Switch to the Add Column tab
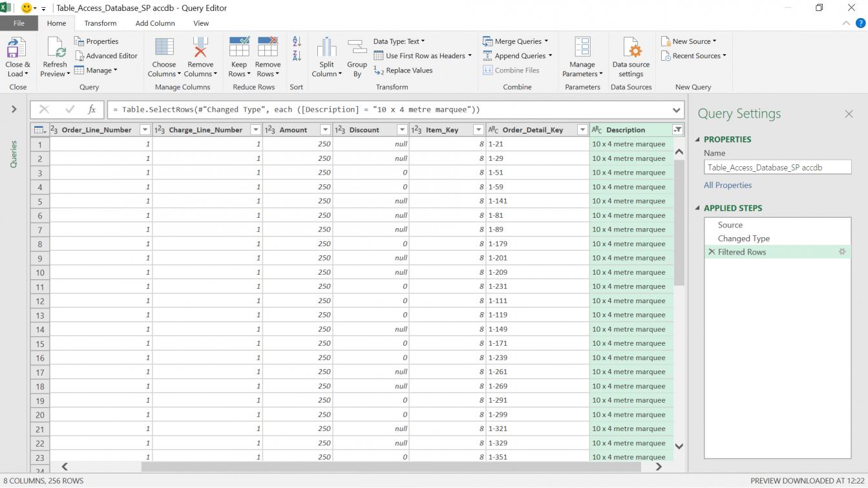 [x=155, y=23]
